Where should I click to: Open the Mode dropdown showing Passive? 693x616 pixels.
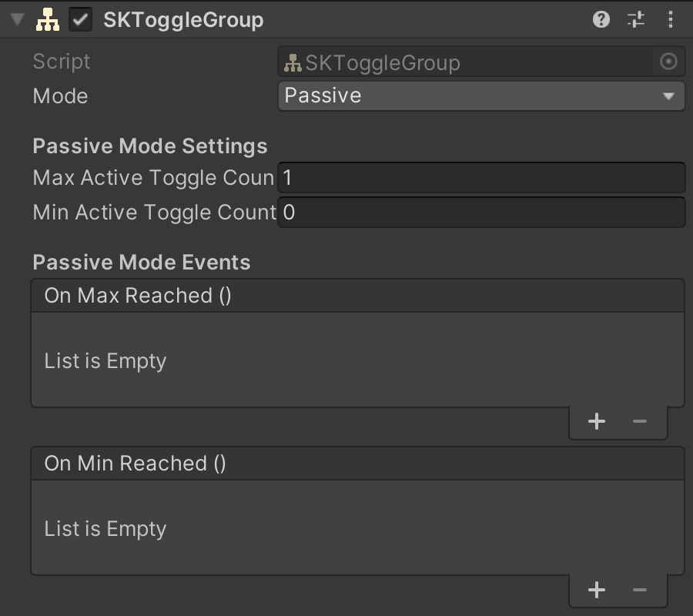coord(480,96)
